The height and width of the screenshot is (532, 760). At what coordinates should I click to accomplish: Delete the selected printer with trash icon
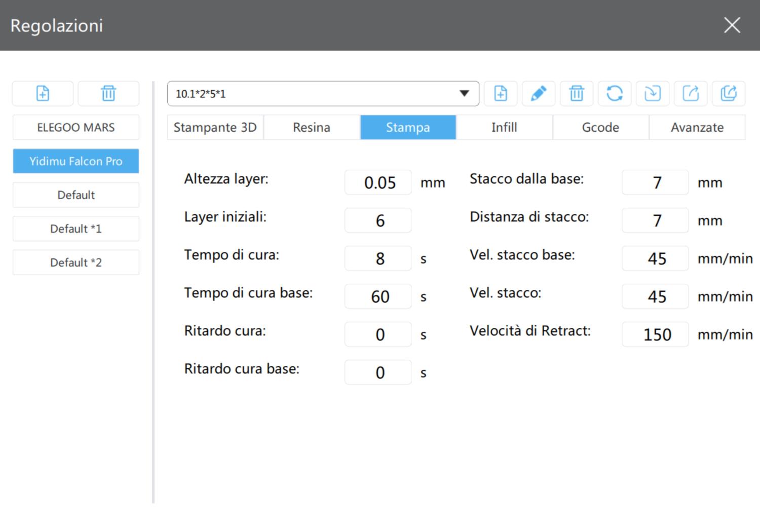108,94
